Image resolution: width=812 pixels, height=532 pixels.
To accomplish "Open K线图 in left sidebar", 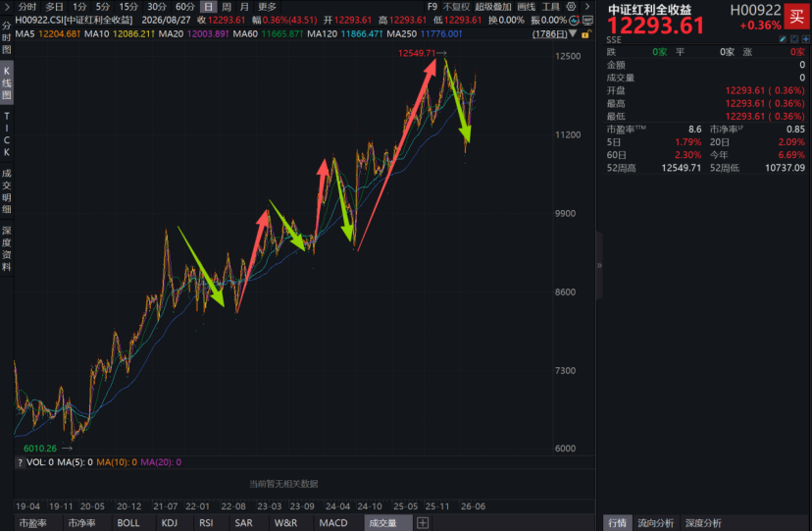I will coord(7,83).
